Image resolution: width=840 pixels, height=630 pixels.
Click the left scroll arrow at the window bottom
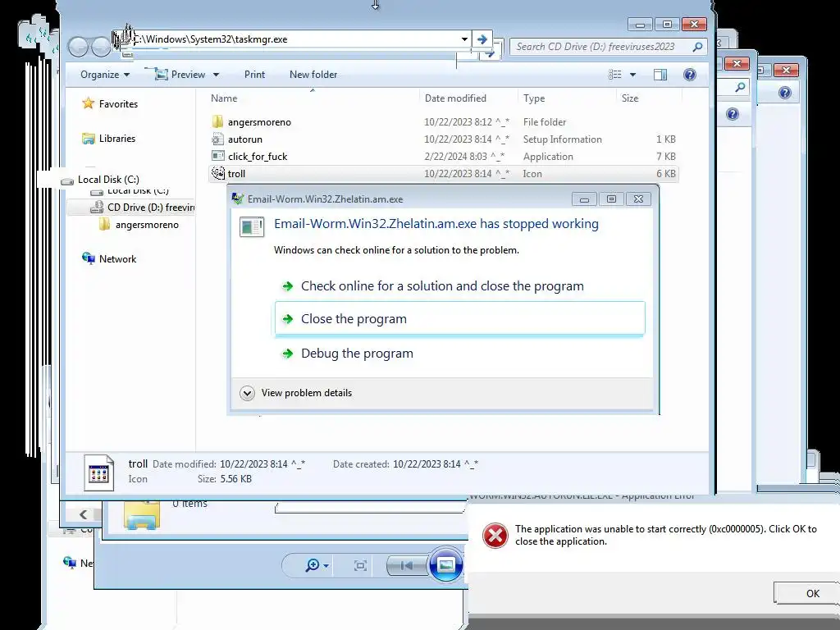[x=83, y=515]
